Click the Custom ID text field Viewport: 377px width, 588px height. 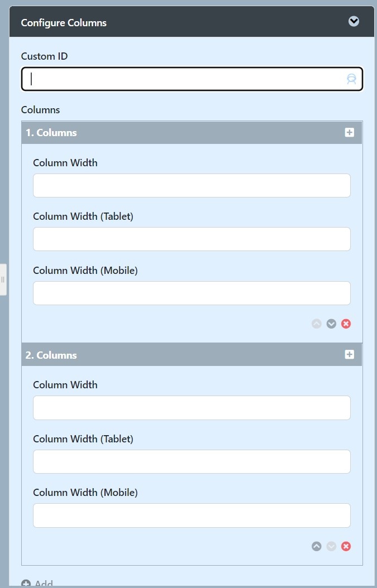(x=192, y=79)
